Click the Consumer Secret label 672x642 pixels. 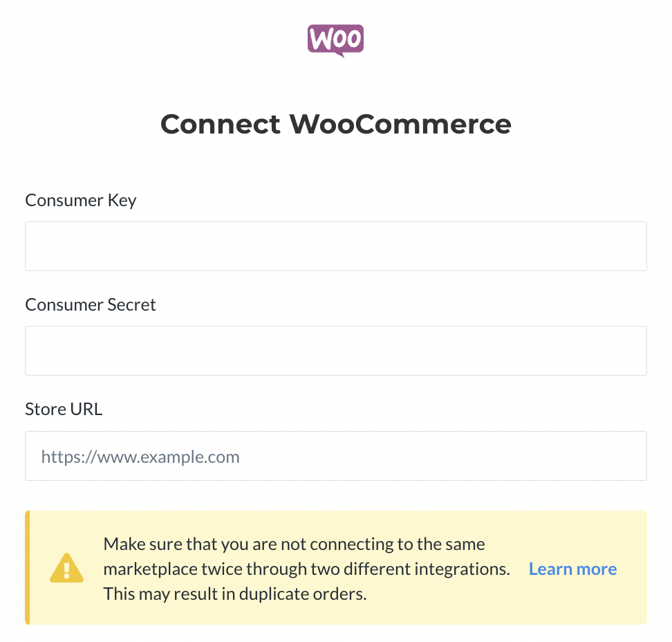tap(91, 305)
